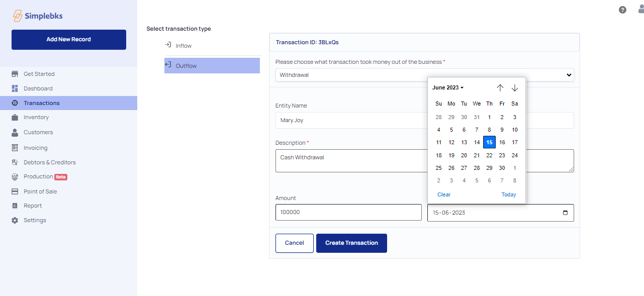Expand the June 2023 month selector
Image resolution: width=644 pixels, height=296 pixels.
click(x=447, y=87)
